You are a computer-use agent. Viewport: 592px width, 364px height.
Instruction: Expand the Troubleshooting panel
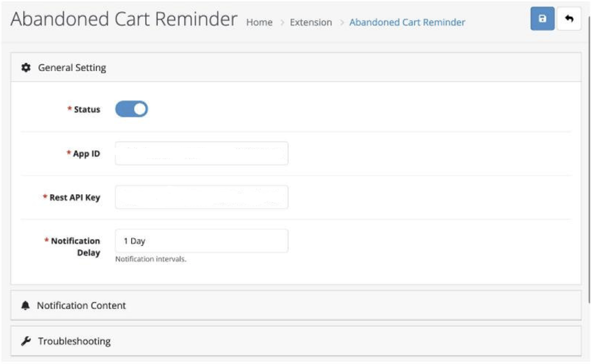pyautogui.click(x=296, y=341)
